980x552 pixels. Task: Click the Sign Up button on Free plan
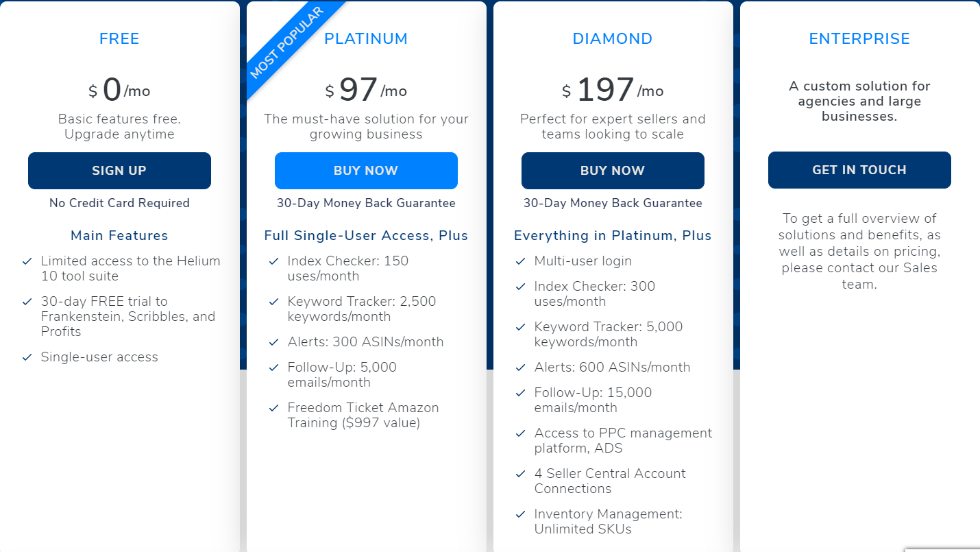click(x=119, y=171)
